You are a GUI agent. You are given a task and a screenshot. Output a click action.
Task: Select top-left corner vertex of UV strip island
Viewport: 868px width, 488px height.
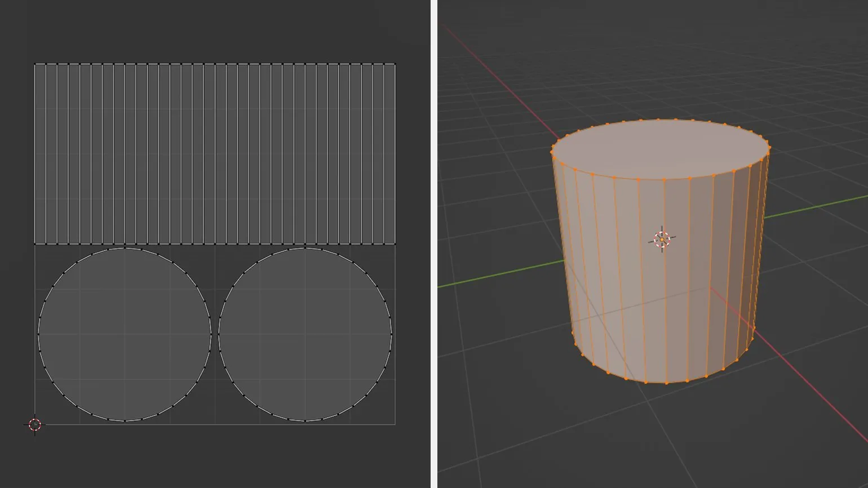coord(35,64)
